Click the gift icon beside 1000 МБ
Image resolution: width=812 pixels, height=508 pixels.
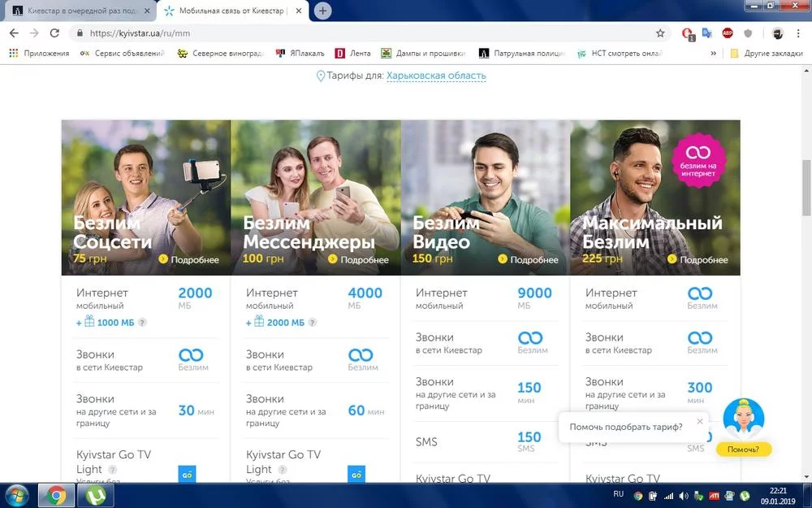click(89, 321)
